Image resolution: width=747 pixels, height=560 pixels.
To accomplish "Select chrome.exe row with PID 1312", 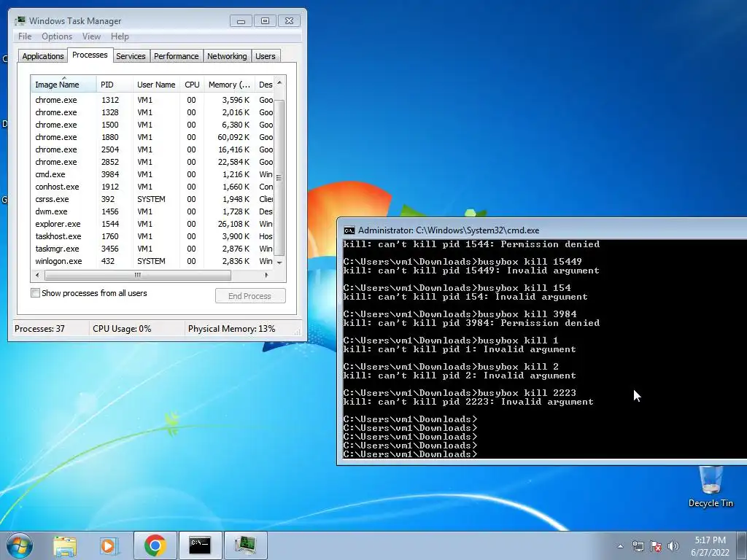I will tap(152, 100).
